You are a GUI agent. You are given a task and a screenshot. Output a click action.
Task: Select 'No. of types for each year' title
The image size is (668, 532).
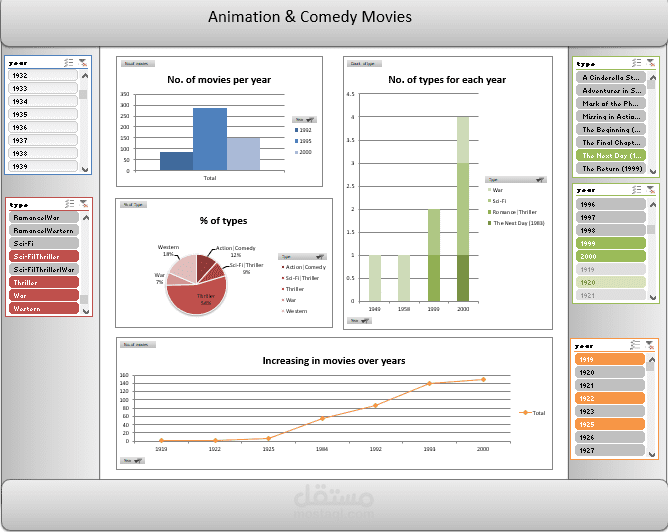tap(447, 80)
